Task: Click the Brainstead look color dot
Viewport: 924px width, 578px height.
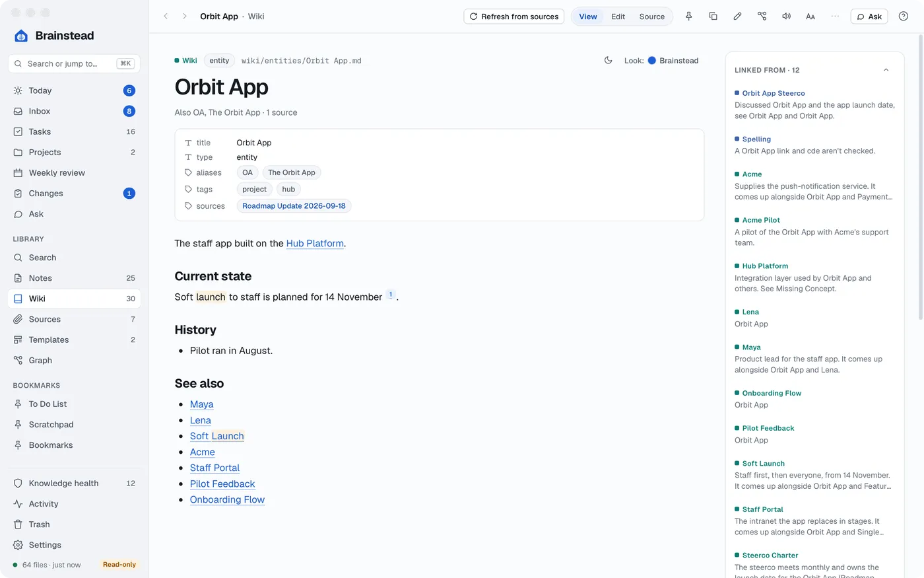Action: click(x=651, y=60)
